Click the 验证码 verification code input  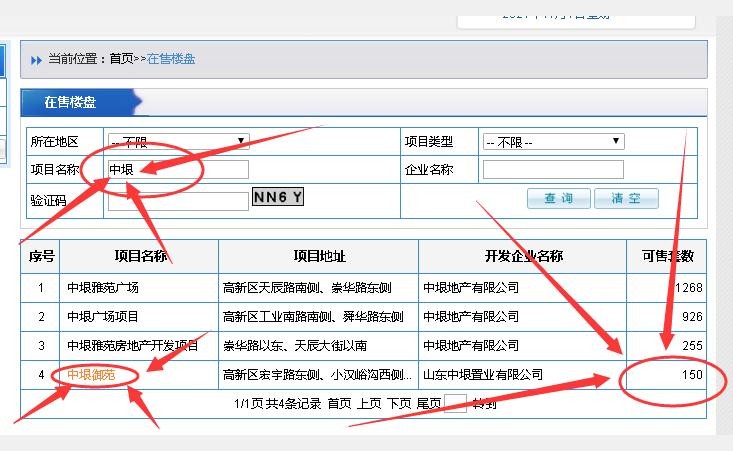coord(178,201)
